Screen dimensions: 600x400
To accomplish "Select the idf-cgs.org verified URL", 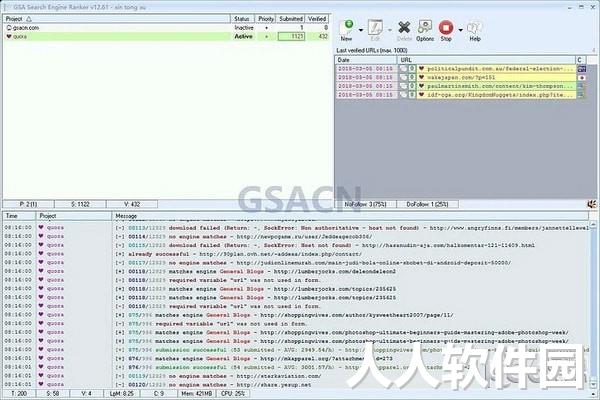I will [500, 95].
